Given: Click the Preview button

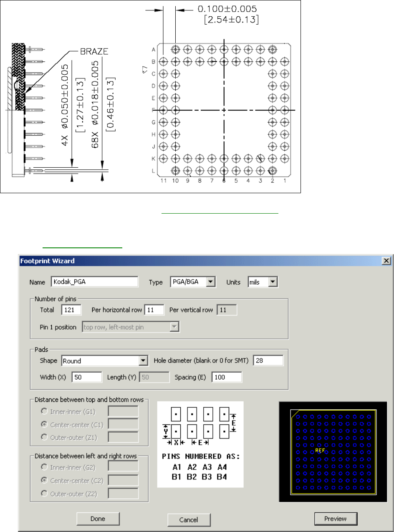Looking at the screenshot, I should coord(336,519).
